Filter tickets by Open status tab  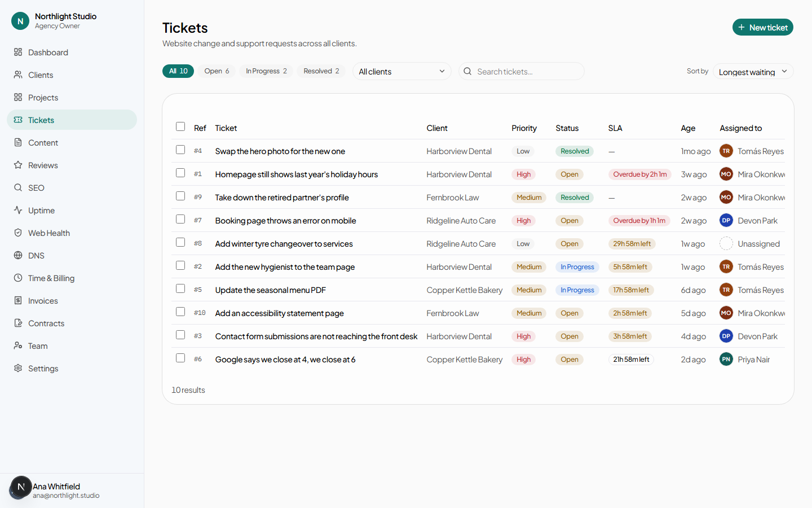217,71
